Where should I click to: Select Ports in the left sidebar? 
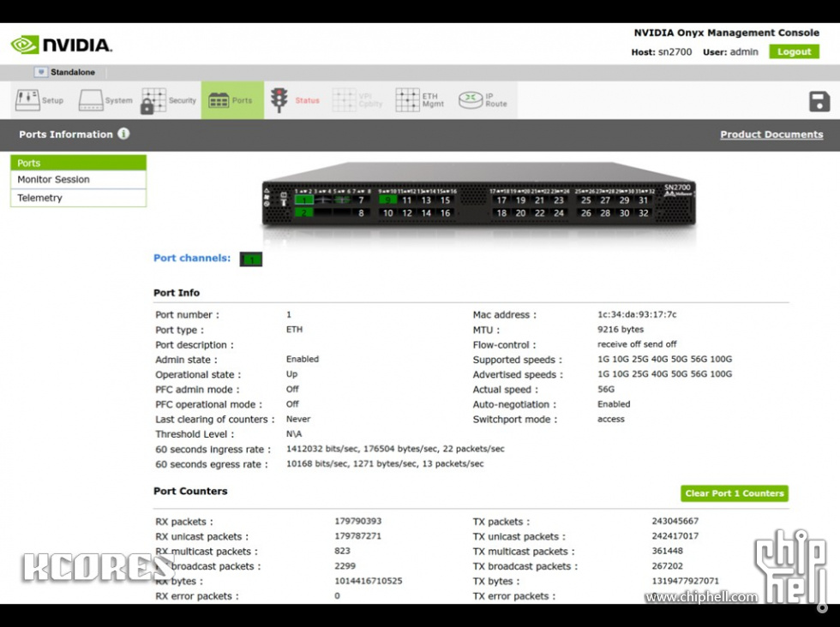click(x=78, y=163)
